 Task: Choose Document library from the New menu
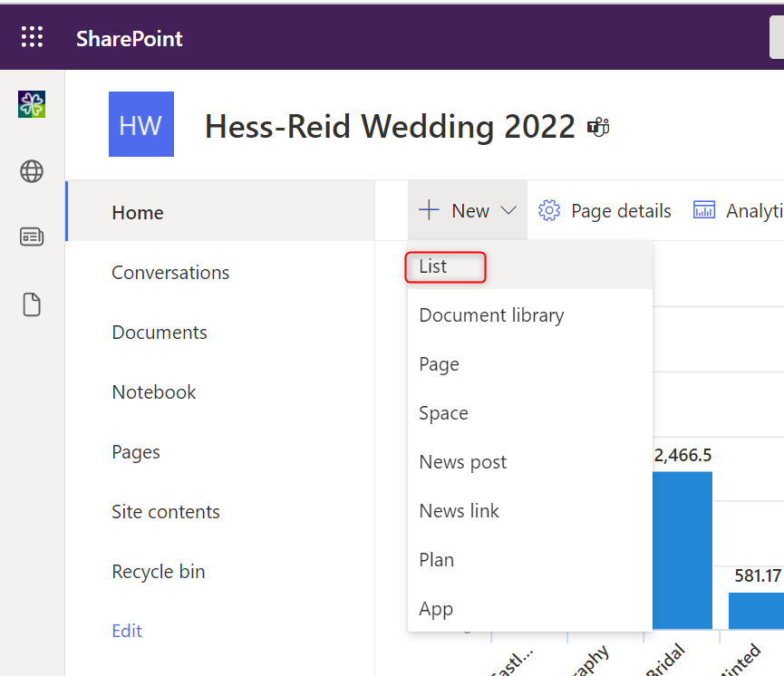coord(530,315)
